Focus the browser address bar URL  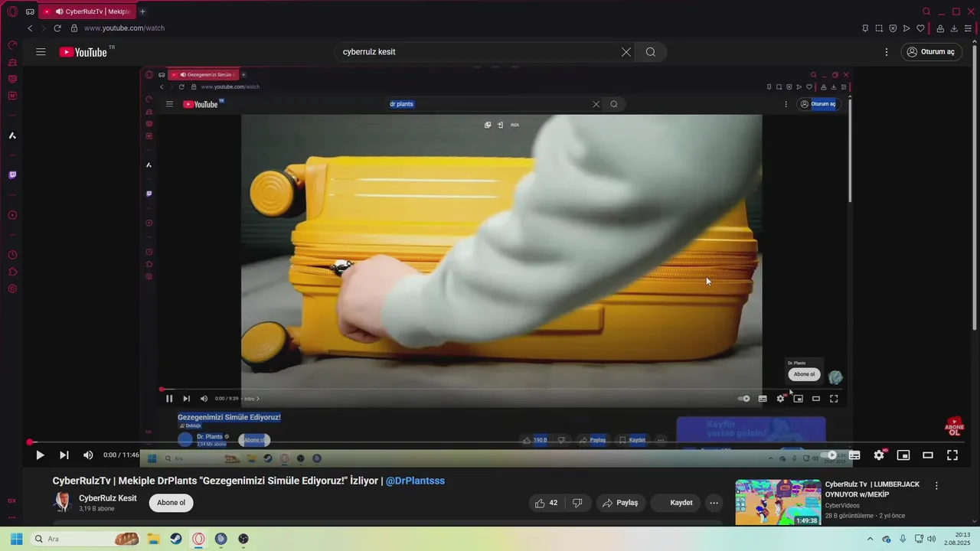tap(124, 28)
